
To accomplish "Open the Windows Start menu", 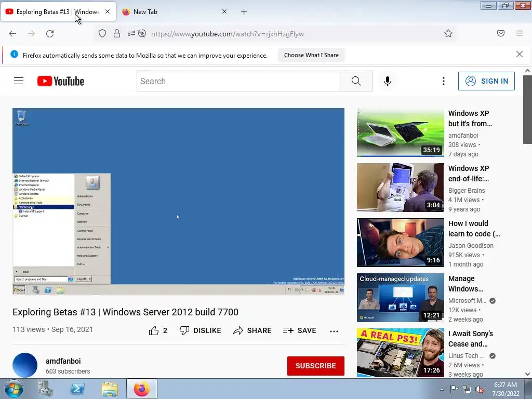I will click(x=14, y=389).
